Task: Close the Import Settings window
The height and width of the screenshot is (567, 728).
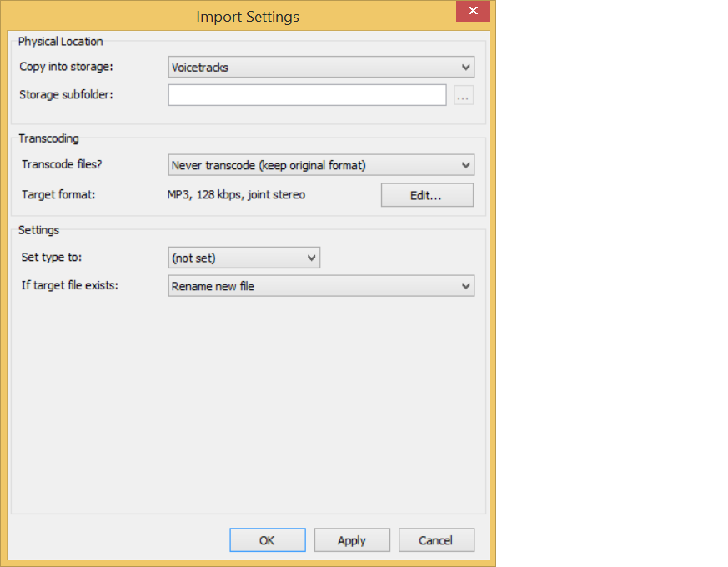Action: 472,12
